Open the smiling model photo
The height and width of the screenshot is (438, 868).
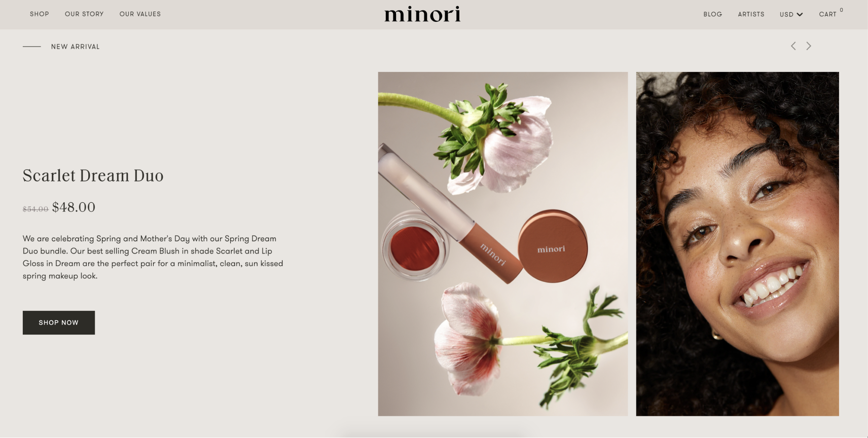[737, 244]
